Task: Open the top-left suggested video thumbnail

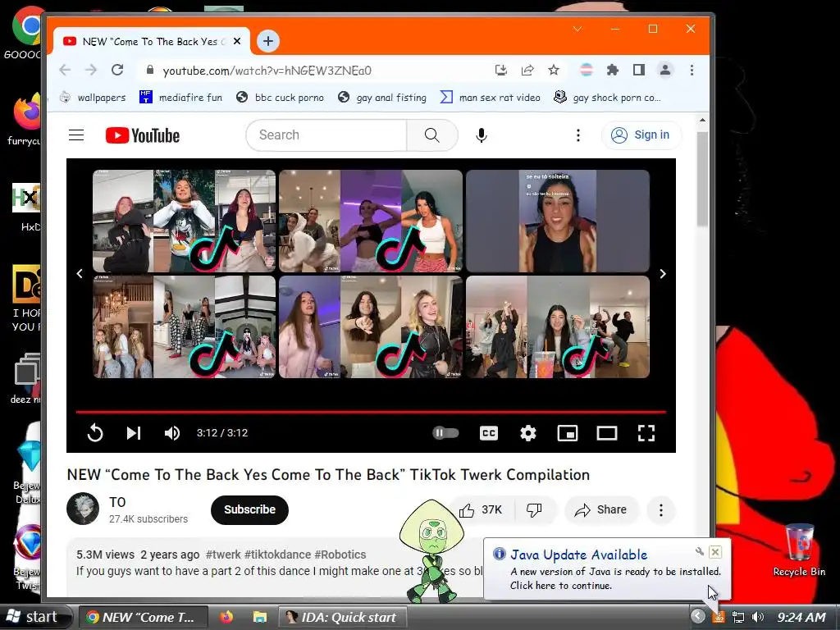Action: click(x=185, y=221)
